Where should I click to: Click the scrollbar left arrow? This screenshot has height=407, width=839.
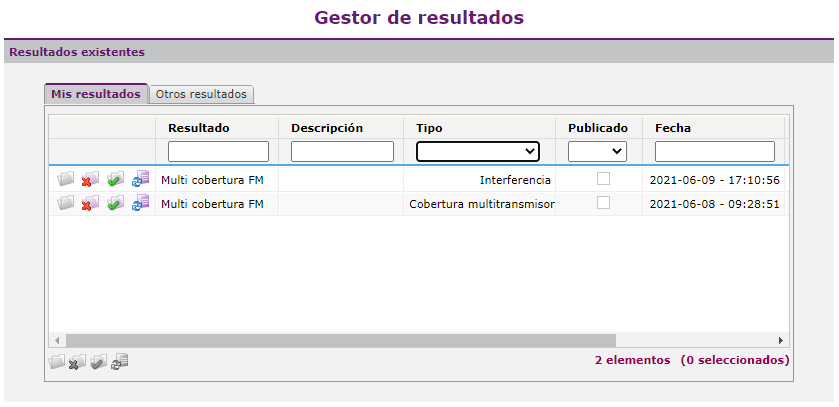[x=57, y=340]
